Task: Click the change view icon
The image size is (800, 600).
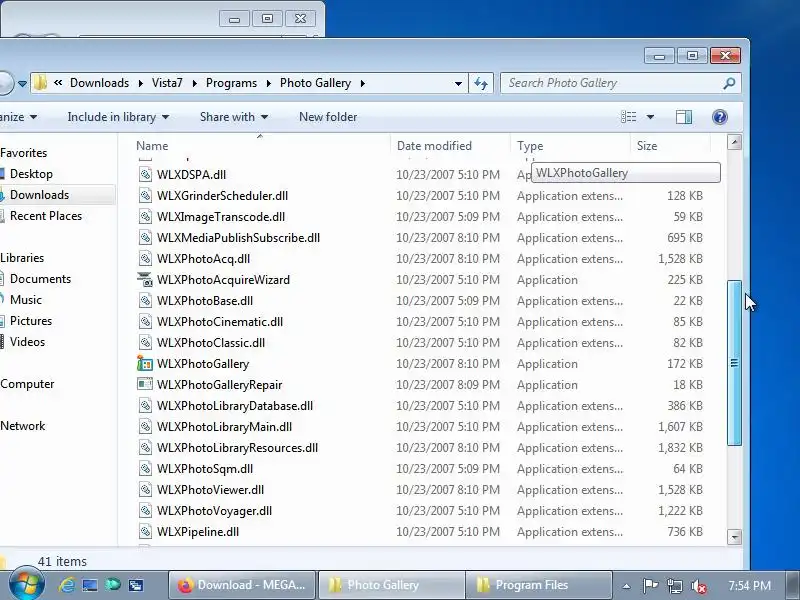Action: (629, 117)
